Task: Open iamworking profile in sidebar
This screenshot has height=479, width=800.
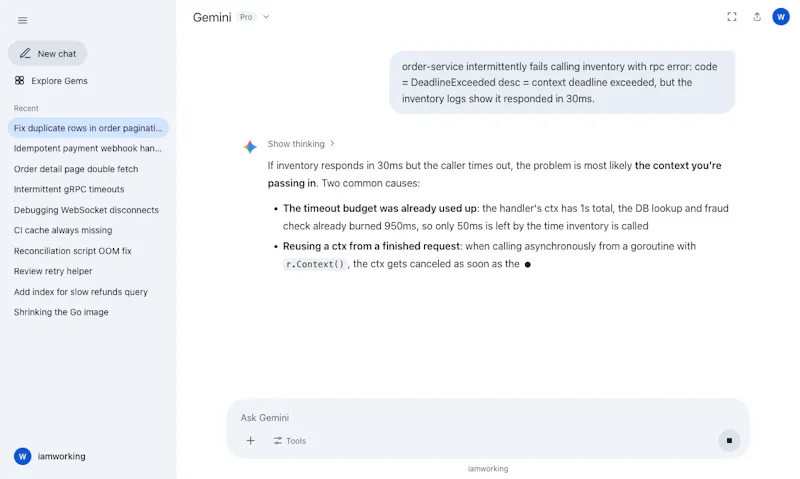Action: tap(50, 457)
